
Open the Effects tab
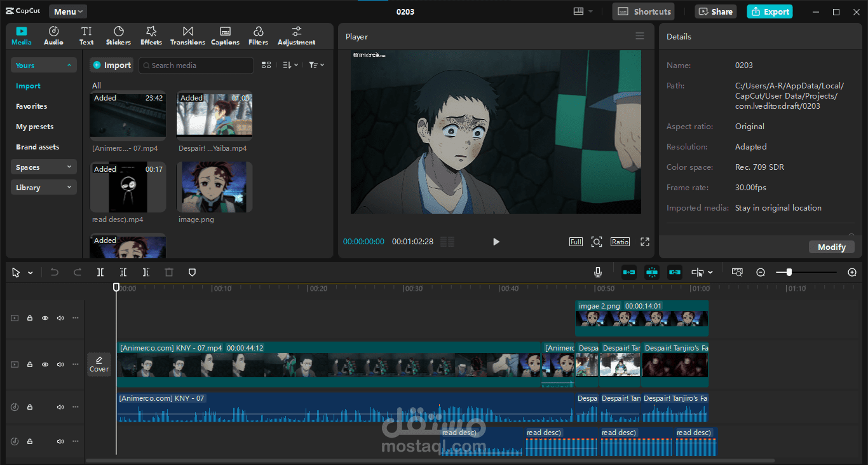pos(151,36)
